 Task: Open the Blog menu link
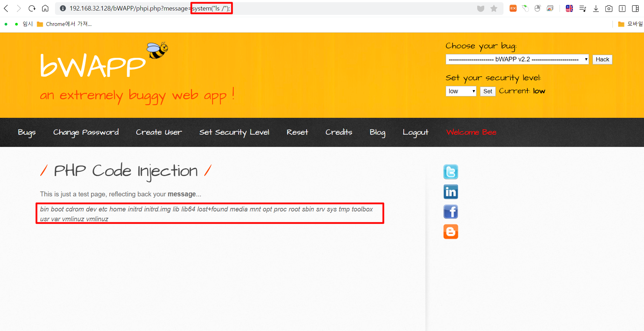tap(377, 132)
